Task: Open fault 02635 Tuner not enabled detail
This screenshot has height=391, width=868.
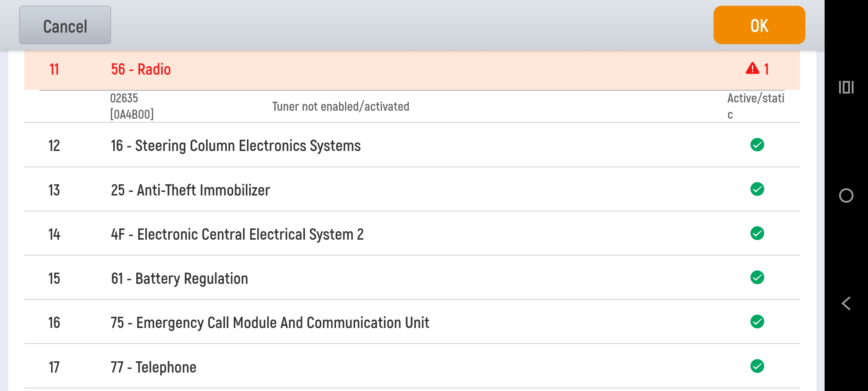Action: (x=412, y=106)
